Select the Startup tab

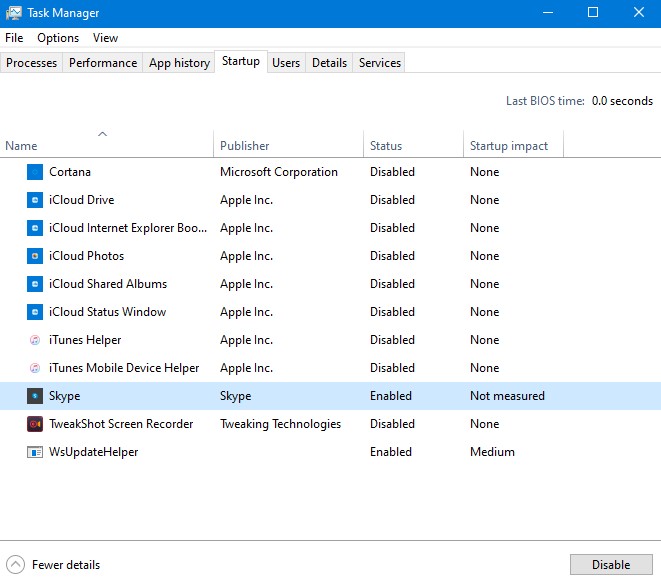[x=241, y=62]
